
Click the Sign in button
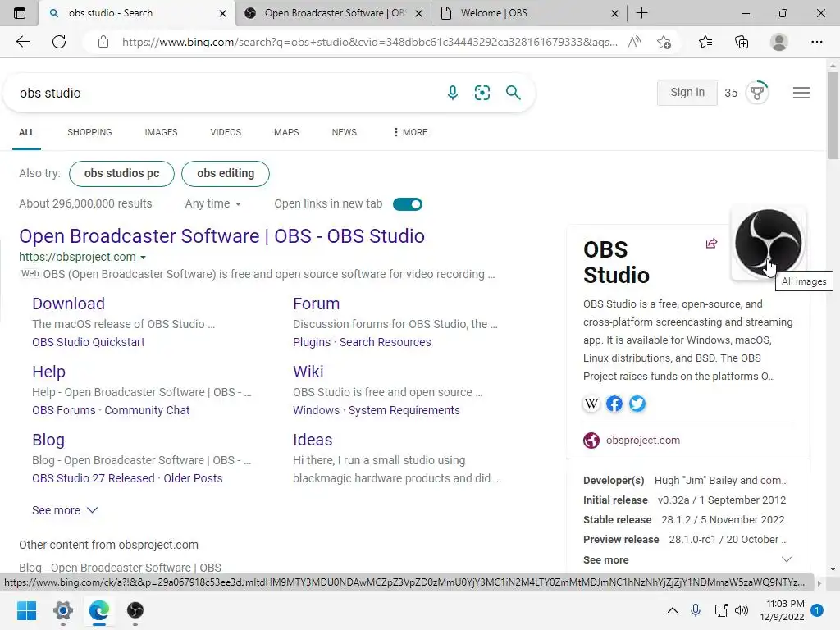click(687, 92)
